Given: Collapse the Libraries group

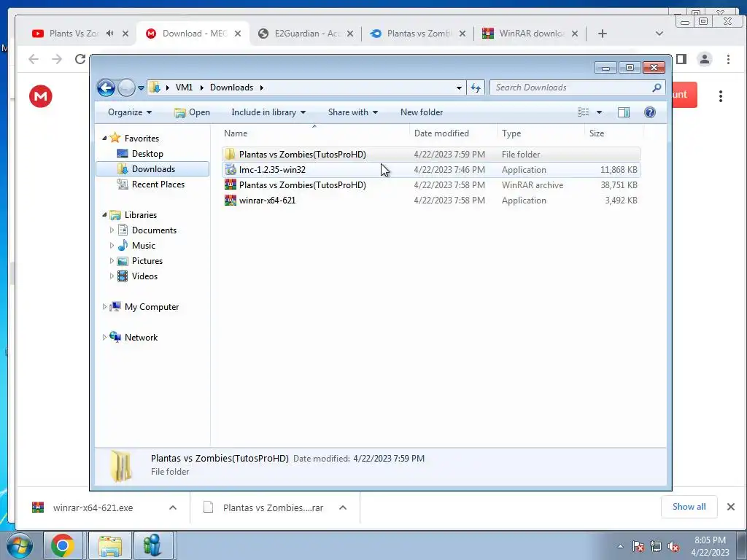Looking at the screenshot, I should 105,215.
